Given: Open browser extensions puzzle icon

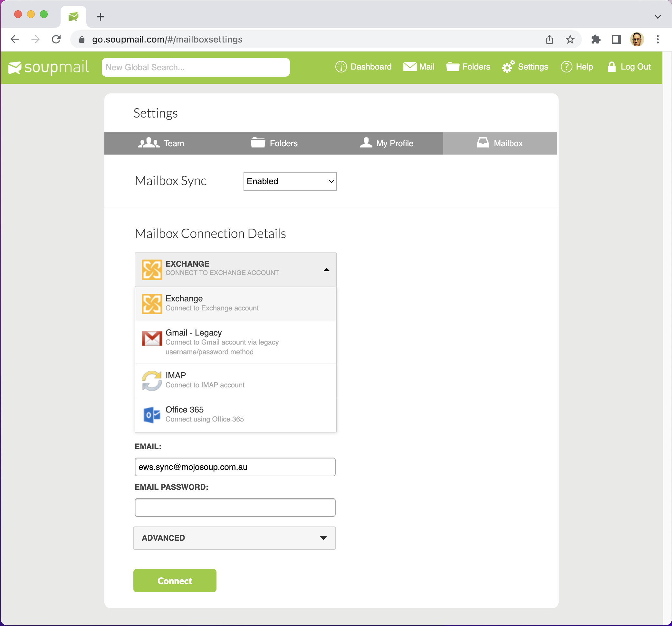Looking at the screenshot, I should (x=596, y=40).
